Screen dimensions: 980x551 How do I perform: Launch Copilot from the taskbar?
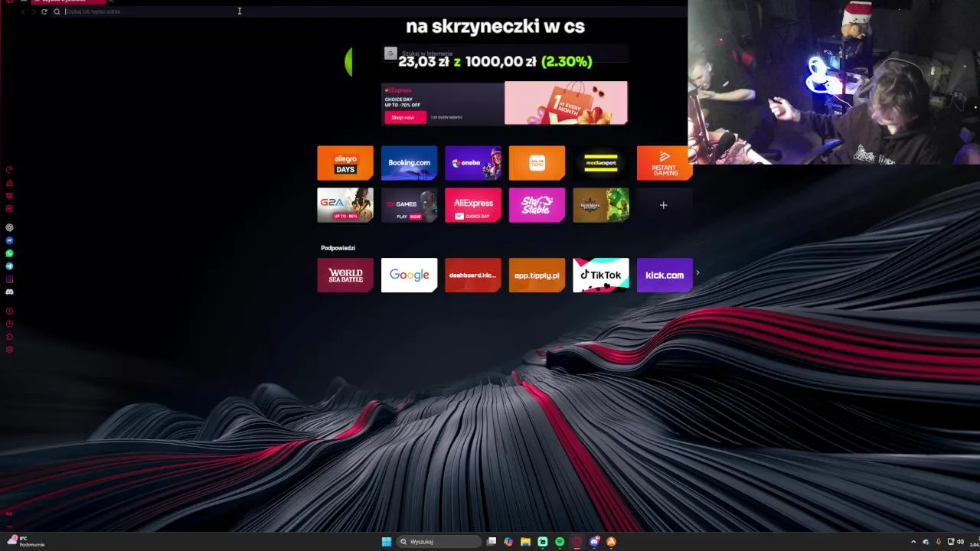(x=508, y=542)
